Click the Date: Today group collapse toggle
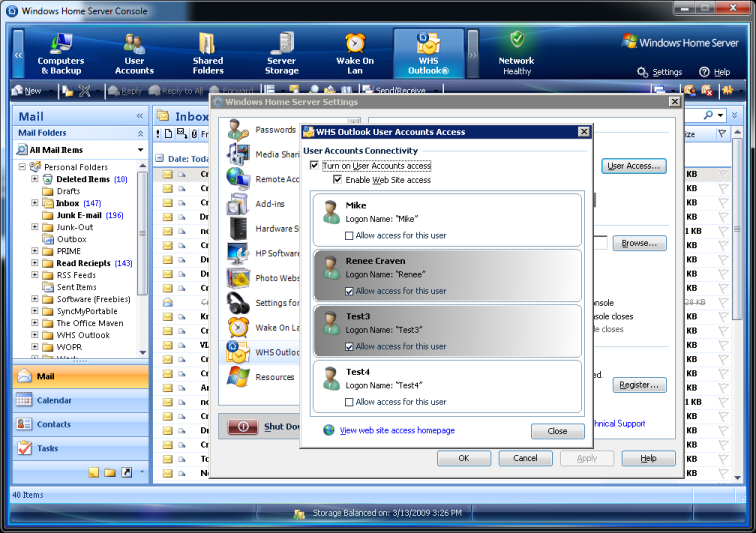 pyautogui.click(x=159, y=158)
